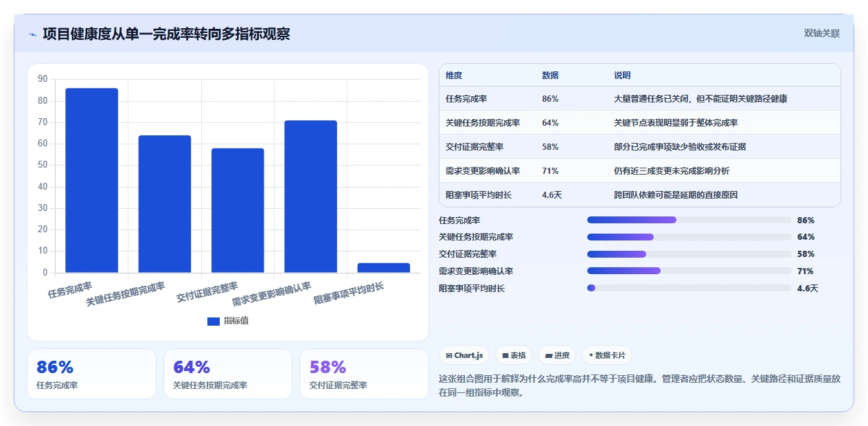Click table cell 需求变更影响确认率 in 维度 column
The image size is (868, 426).
[x=483, y=171]
